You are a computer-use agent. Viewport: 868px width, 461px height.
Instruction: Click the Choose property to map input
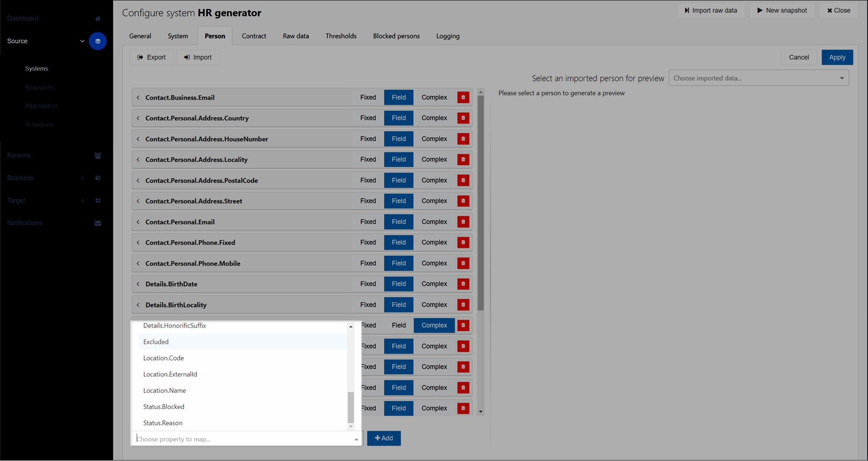point(246,439)
